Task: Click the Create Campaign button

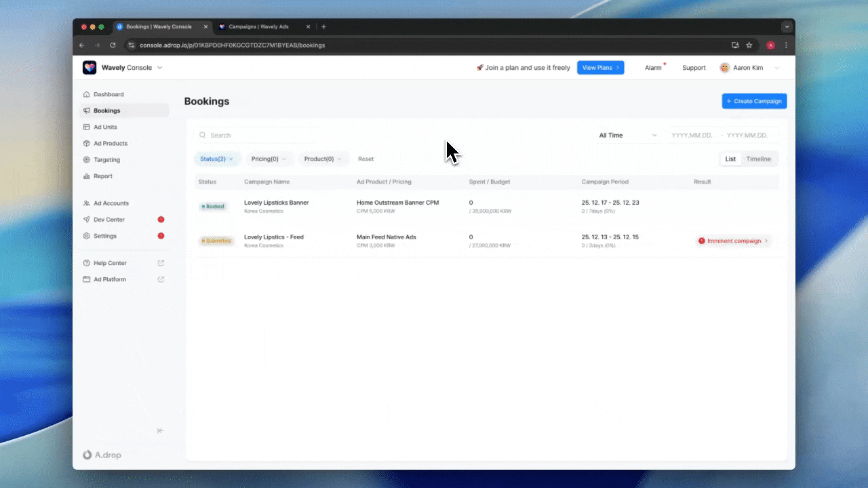Action: [x=754, y=100]
